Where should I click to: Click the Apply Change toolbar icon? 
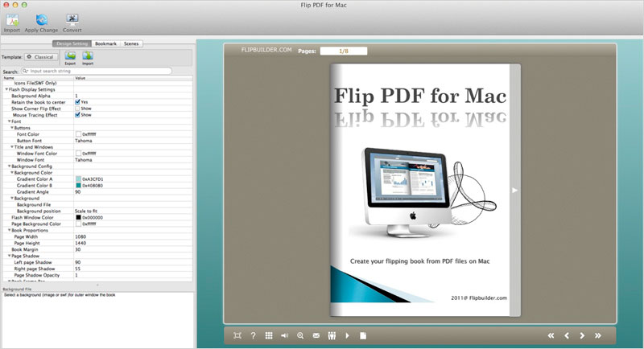click(x=42, y=20)
